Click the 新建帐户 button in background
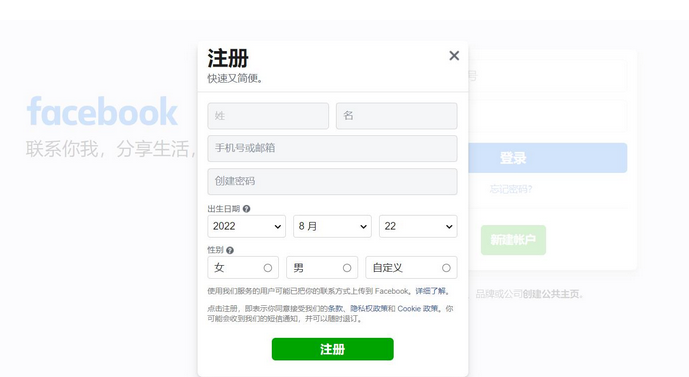Image resolution: width=689 pixels, height=377 pixels. click(513, 240)
